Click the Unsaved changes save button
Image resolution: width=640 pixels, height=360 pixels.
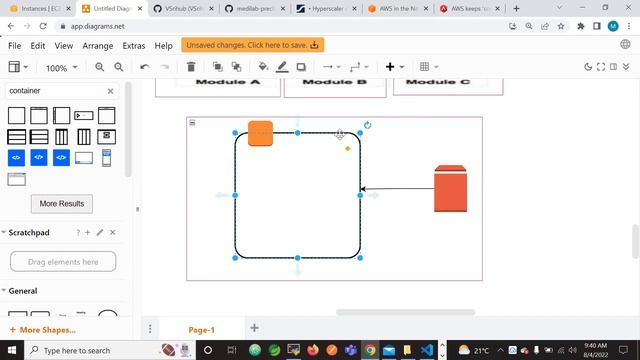(x=253, y=45)
